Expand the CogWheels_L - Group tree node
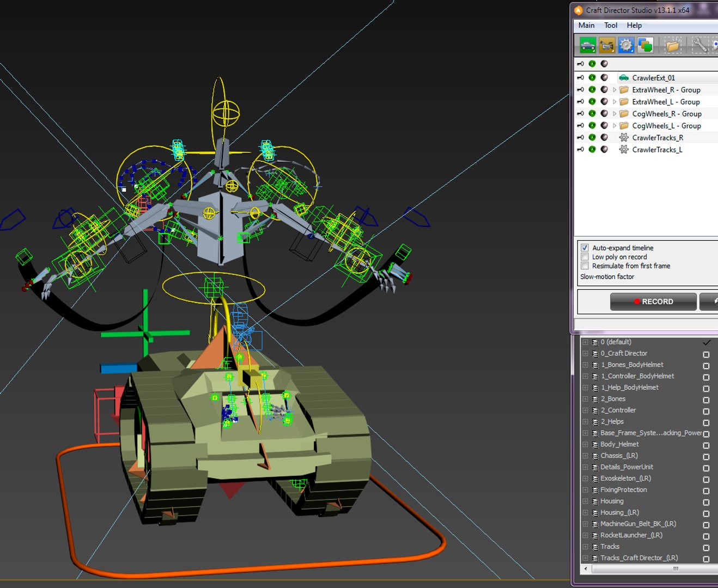Viewport: 718px width, 588px height. (x=614, y=126)
